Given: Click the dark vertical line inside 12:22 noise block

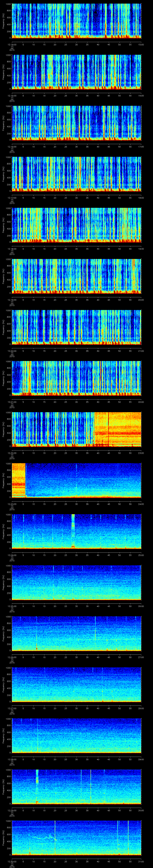Looking at the screenshot, I should [109, 429].
